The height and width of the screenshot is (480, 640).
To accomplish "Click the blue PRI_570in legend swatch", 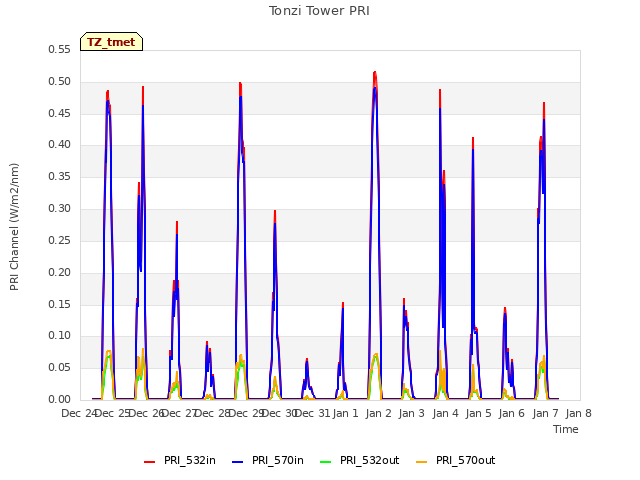I will click(238, 462).
